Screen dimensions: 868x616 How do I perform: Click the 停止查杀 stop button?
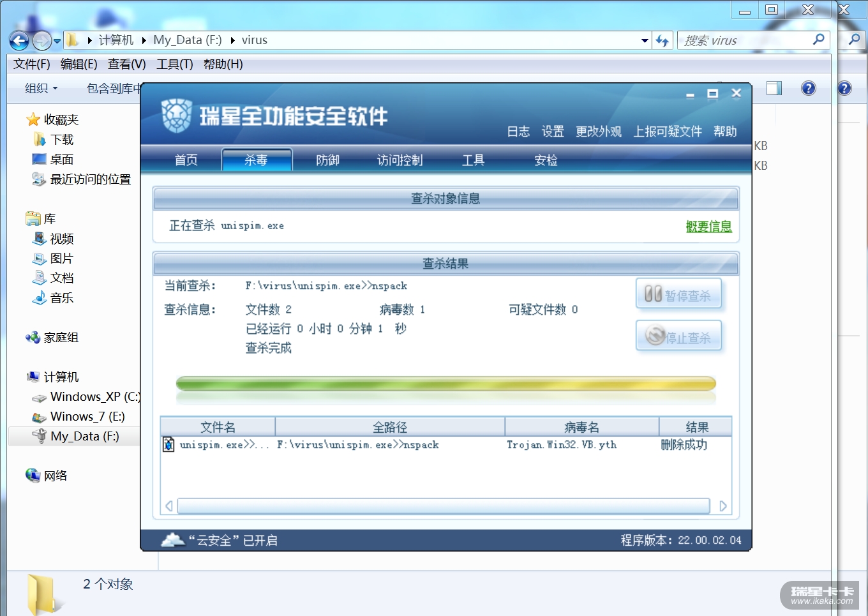tap(678, 336)
